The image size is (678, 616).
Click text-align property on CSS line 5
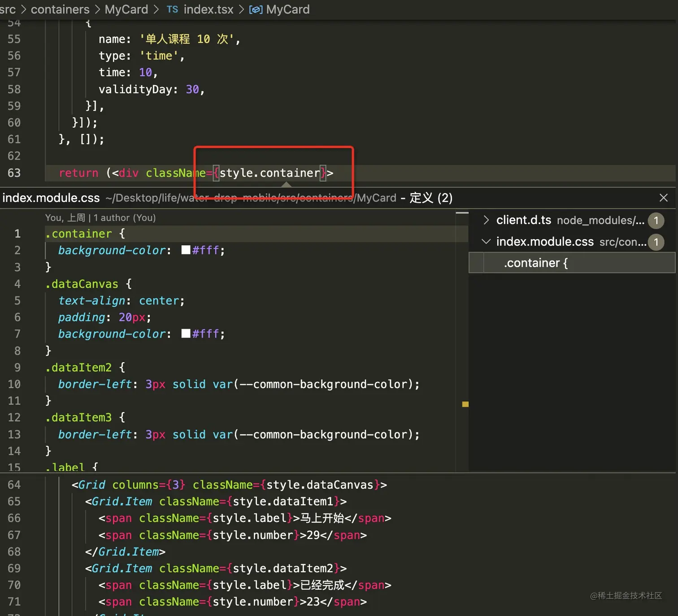(x=91, y=300)
